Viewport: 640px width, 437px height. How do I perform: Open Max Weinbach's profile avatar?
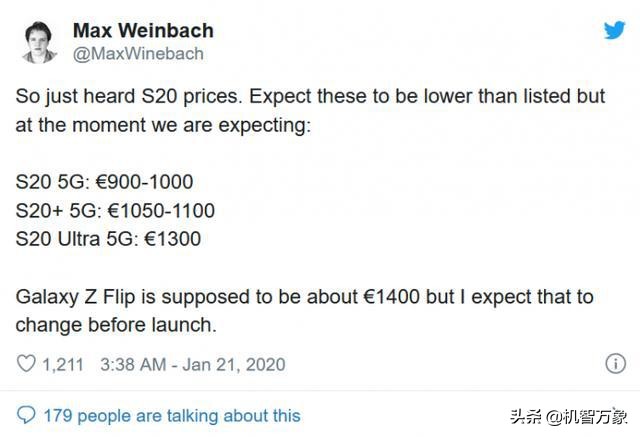39,42
